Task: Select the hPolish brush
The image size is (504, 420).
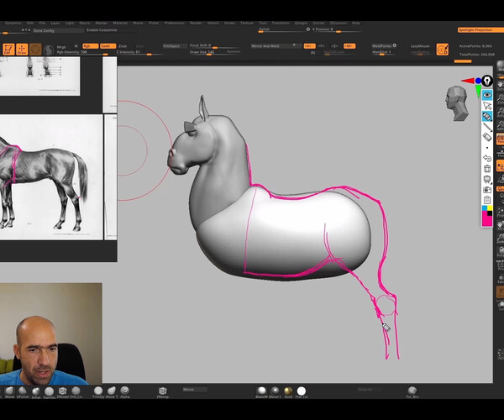Action: click(x=23, y=391)
